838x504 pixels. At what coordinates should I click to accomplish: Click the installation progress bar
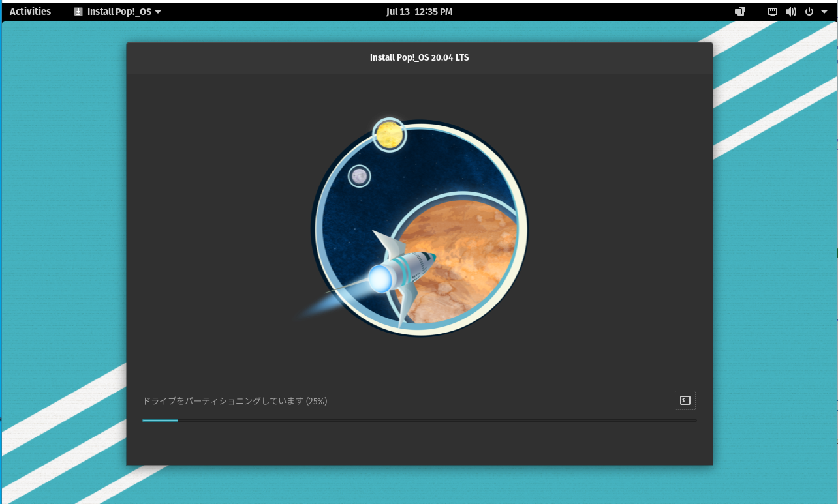[x=420, y=421]
